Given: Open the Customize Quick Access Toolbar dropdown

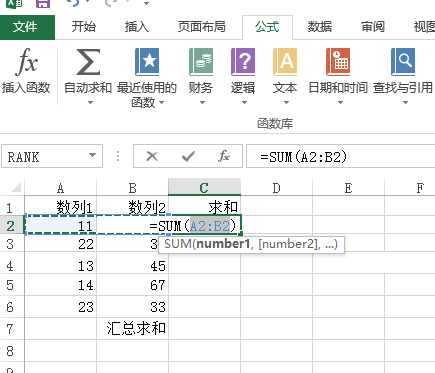Looking at the screenshot, I should [146, 4].
